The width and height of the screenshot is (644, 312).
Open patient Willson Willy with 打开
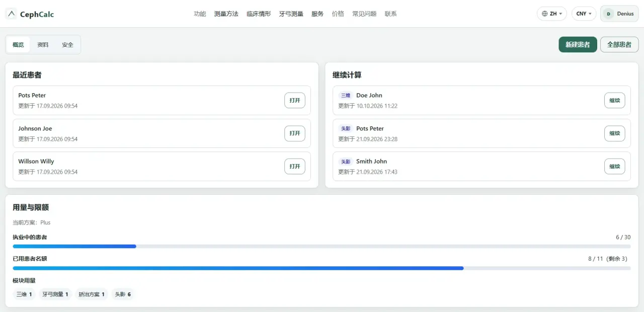(295, 166)
